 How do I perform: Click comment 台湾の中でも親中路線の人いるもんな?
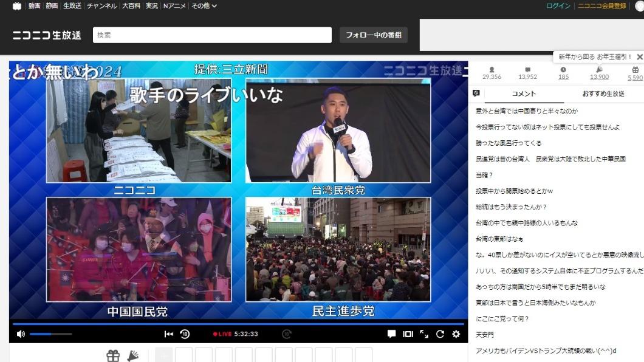pyautogui.click(x=527, y=223)
